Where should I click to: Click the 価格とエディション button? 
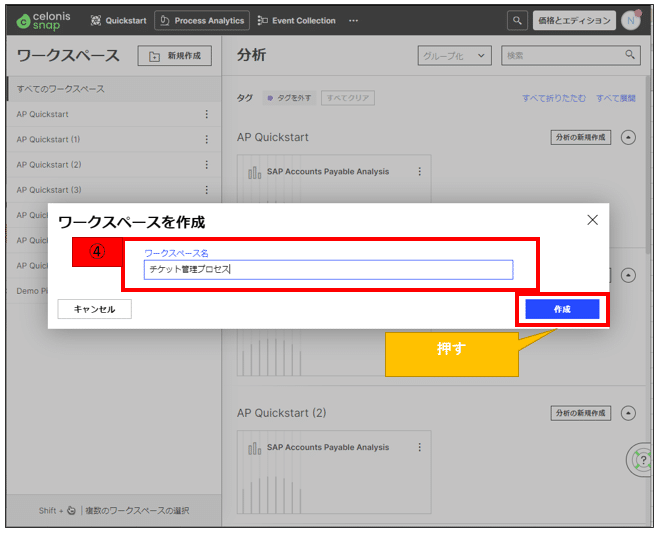[x=574, y=21]
